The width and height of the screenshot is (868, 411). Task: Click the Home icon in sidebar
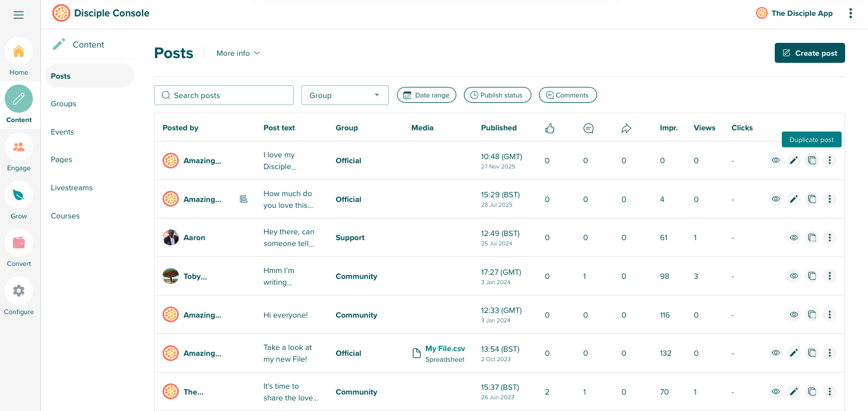point(19,52)
